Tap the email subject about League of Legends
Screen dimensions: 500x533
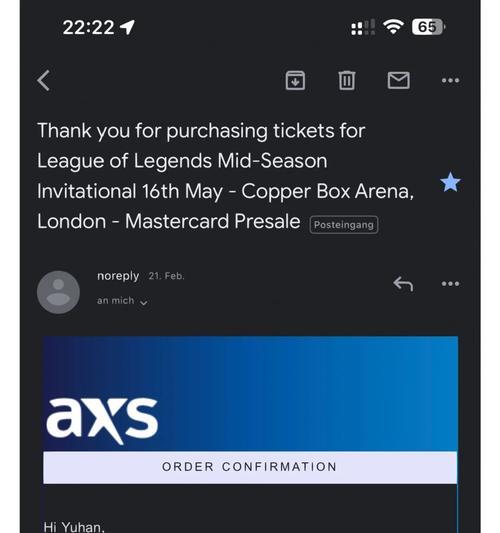pyautogui.click(x=225, y=176)
